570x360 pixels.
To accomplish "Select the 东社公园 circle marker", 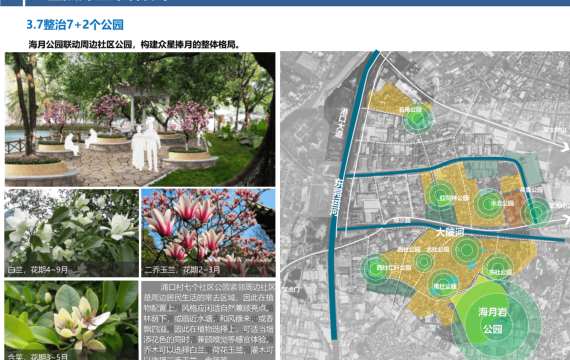I will 498,268.
